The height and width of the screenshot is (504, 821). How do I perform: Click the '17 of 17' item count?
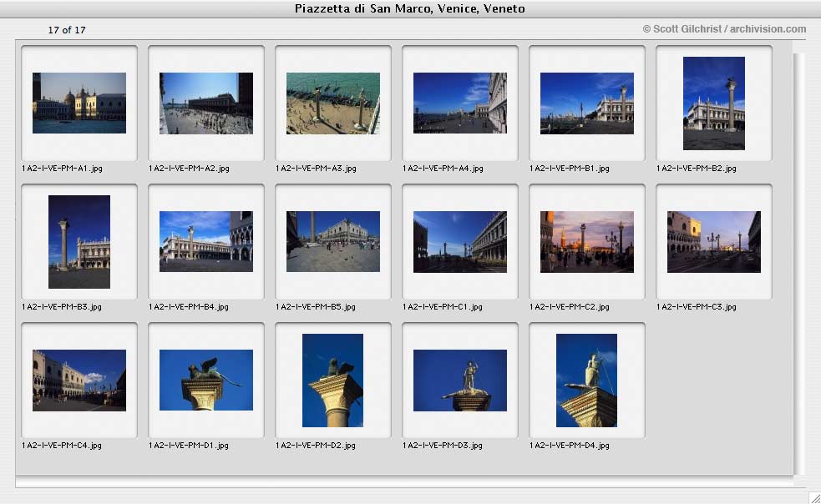click(x=67, y=30)
